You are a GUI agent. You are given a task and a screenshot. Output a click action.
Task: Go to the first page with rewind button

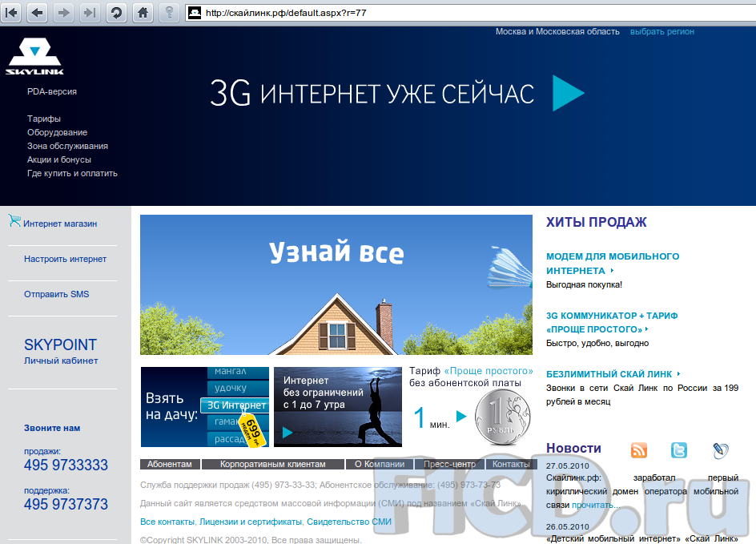click(x=11, y=13)
